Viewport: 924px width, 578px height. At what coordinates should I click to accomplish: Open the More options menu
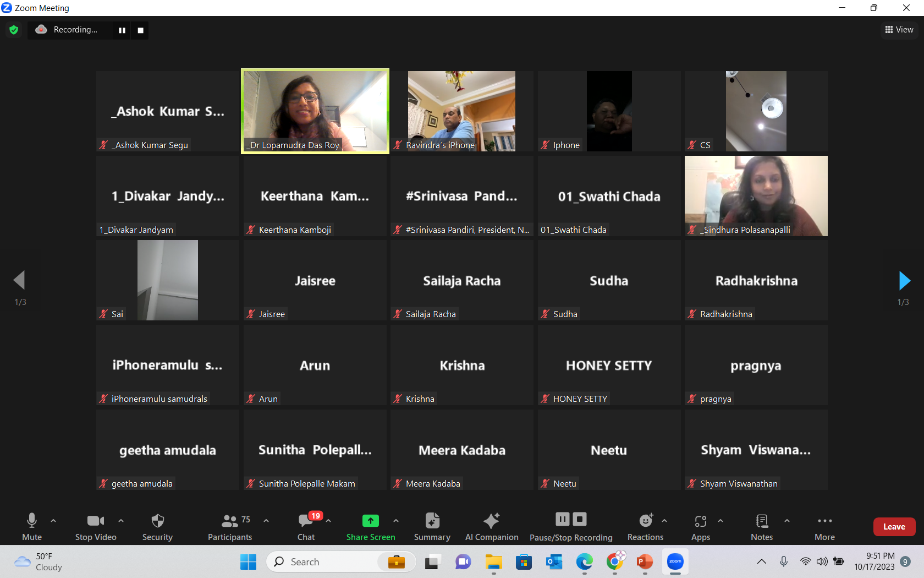point(824,527)
